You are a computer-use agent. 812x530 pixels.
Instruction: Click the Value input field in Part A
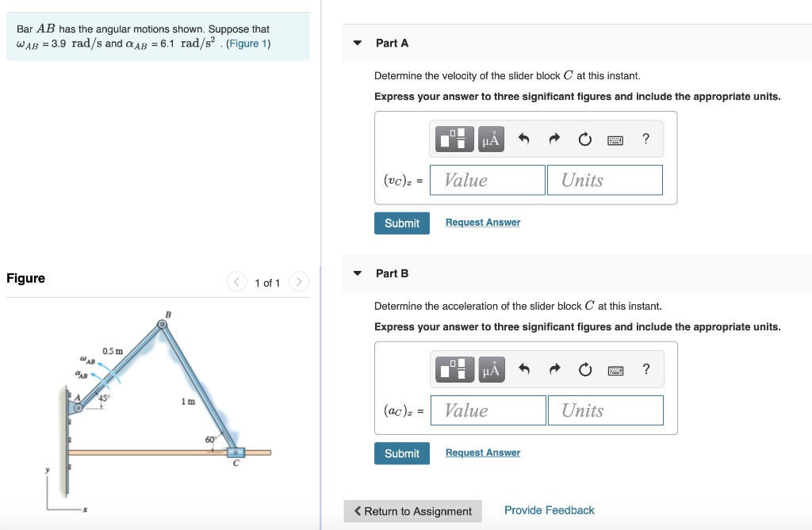[x=487, y=180]
